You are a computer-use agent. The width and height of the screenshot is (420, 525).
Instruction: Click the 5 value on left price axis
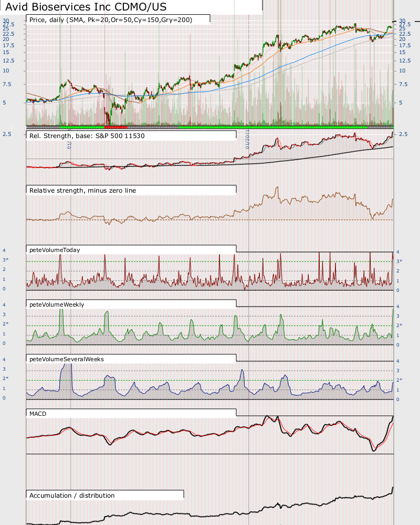[4, 103]
